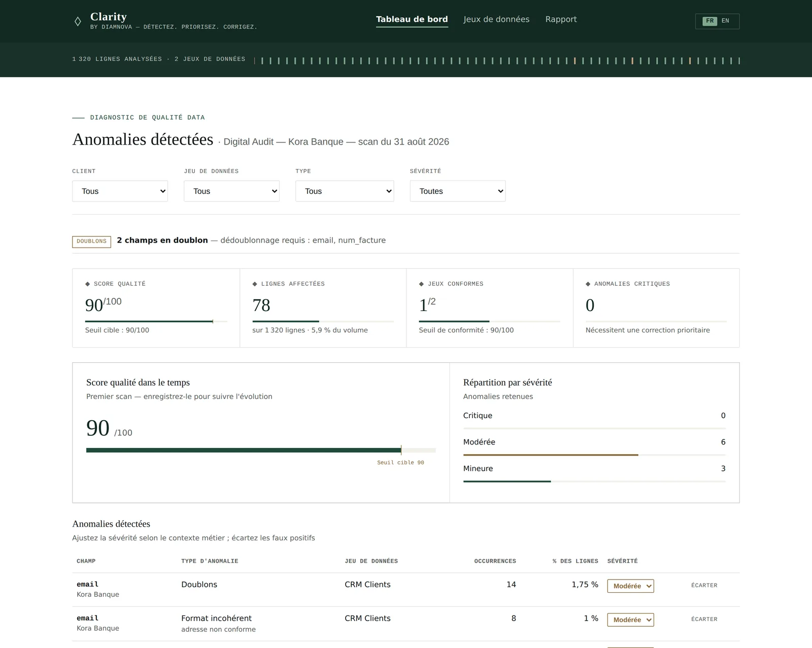
Task: Change severity of the email Doublons row
Action: coord(630,586)
